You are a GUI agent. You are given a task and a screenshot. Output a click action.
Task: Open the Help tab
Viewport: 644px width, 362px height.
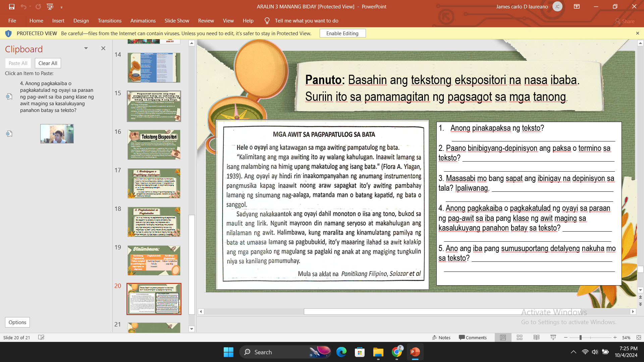point(248,21)
